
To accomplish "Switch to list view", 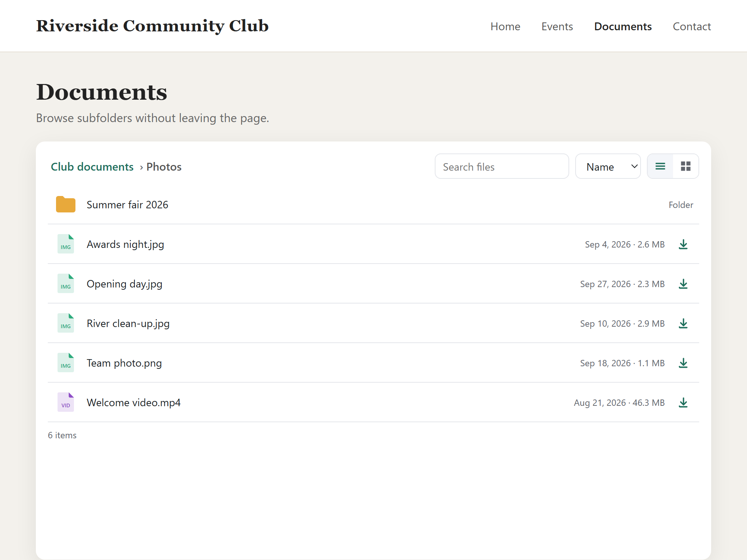I will tap(660, 167).
